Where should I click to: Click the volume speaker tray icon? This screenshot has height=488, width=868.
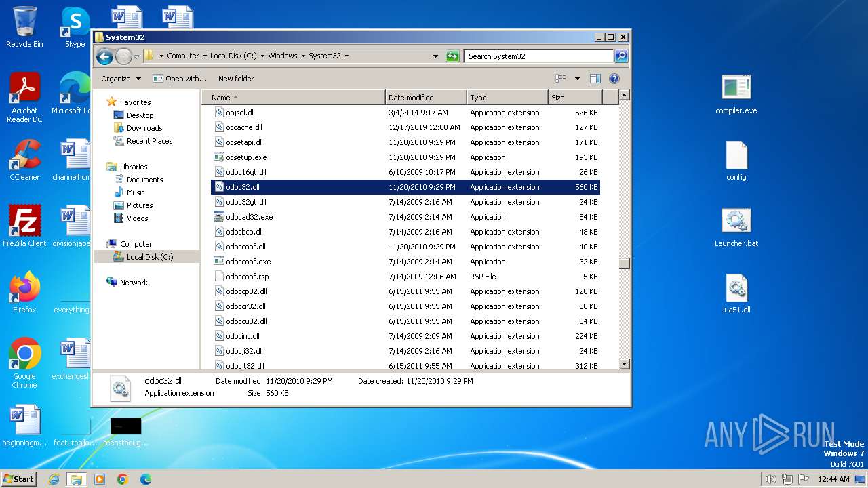[770, 479]
